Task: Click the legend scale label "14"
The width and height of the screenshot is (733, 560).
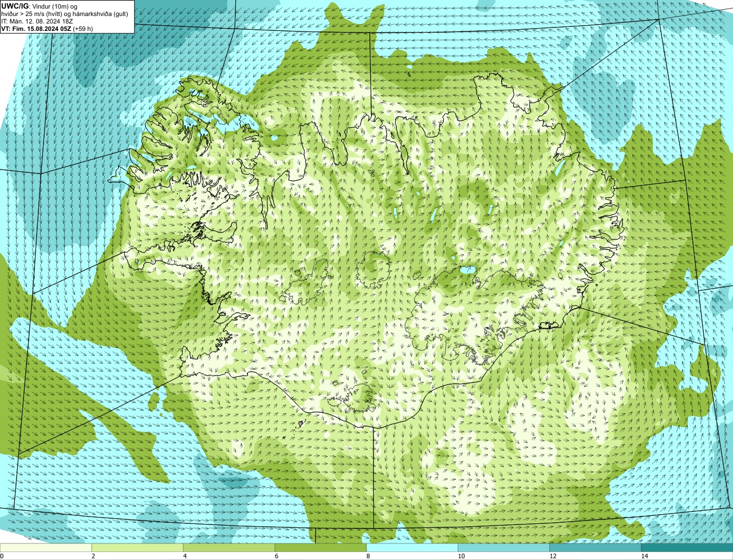Action: click(644, 556)
